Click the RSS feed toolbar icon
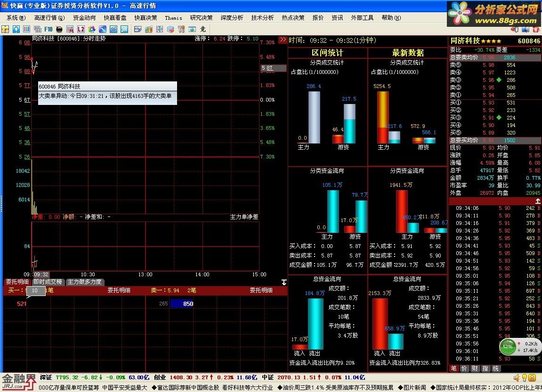The width and height of the screenshot is (542, 392). click(x=124, y=29)
